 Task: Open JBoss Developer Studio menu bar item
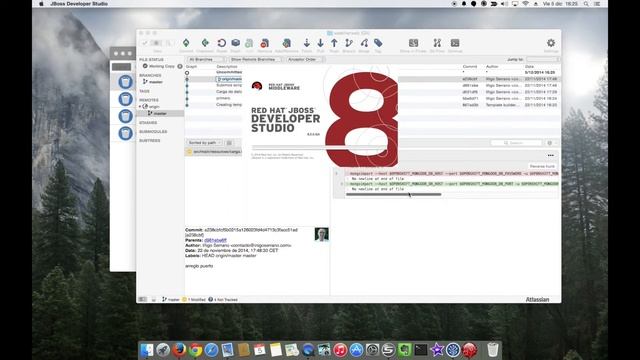(79, 4)
